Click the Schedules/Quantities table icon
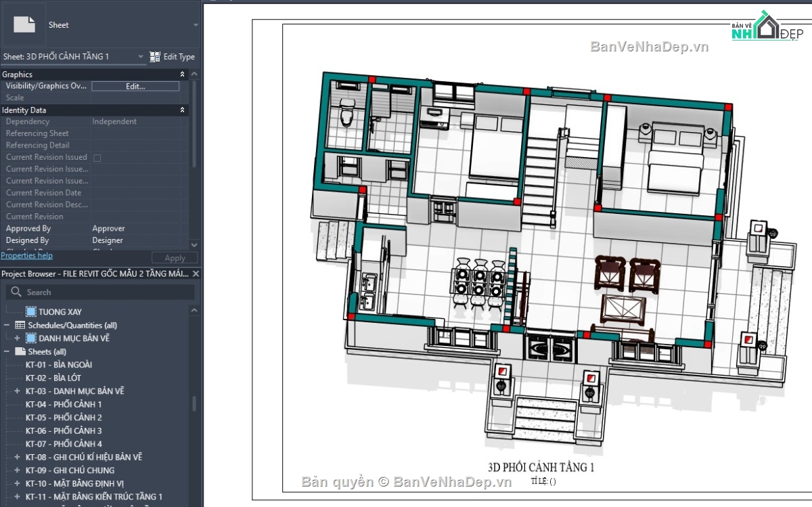The image size is (812, 507). pos(20,326)
